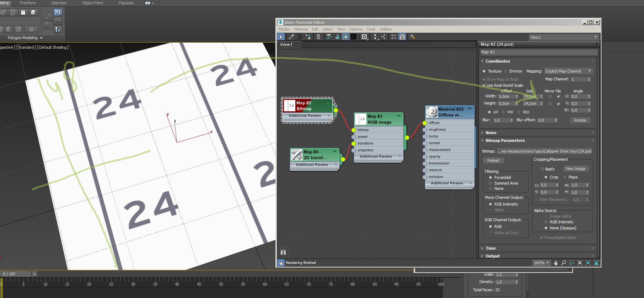The height and width of the screenshot is (298, 644).
Task: Click Lay Out All vertical icon
Action: click(375, 37)
